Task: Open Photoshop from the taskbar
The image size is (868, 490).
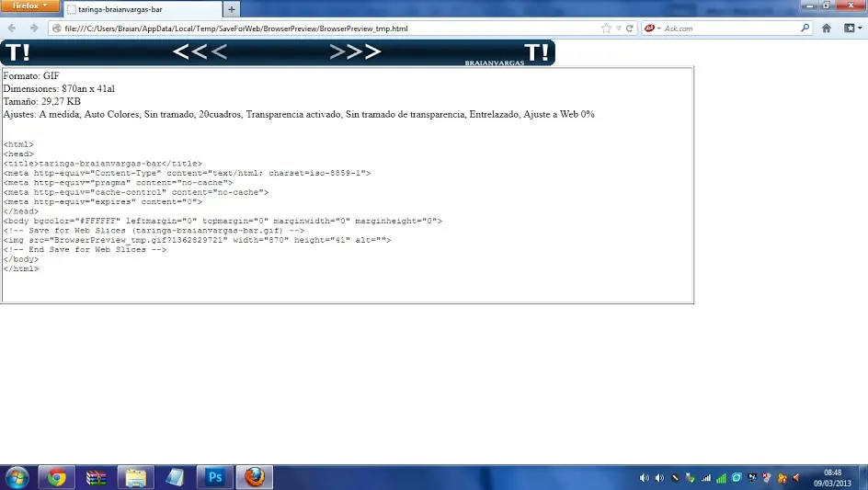Action: tap(215, 477)
